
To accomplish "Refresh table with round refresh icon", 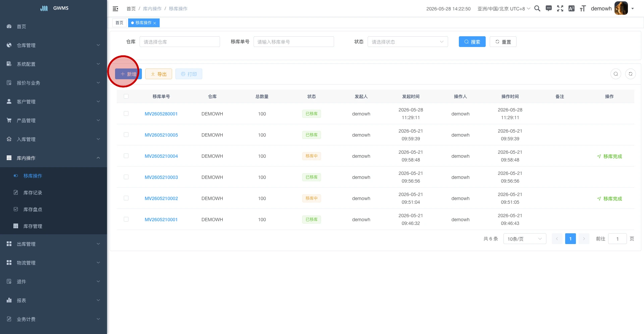I will pos(631,74).
